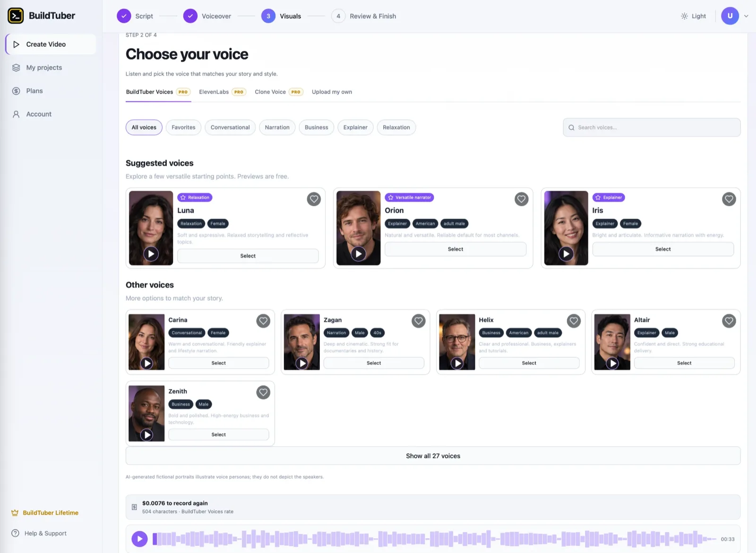This screenshot has width=756, height=553.
Task: Click the search magnifier icon
Action: 572,128
